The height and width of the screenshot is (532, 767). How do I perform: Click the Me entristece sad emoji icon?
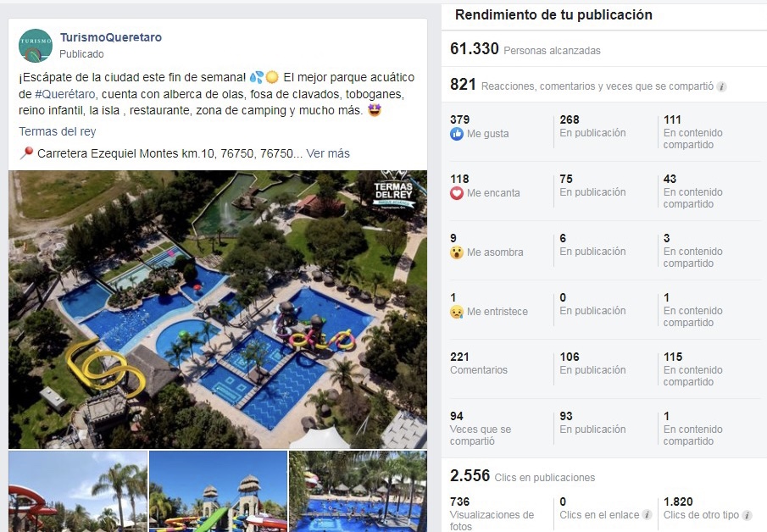[x=456, y=312]
